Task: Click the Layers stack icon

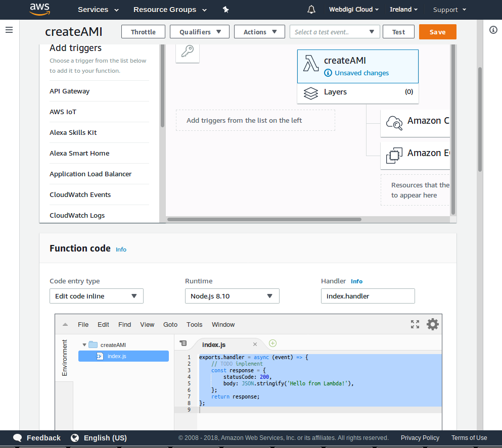Action: point(311,93)
